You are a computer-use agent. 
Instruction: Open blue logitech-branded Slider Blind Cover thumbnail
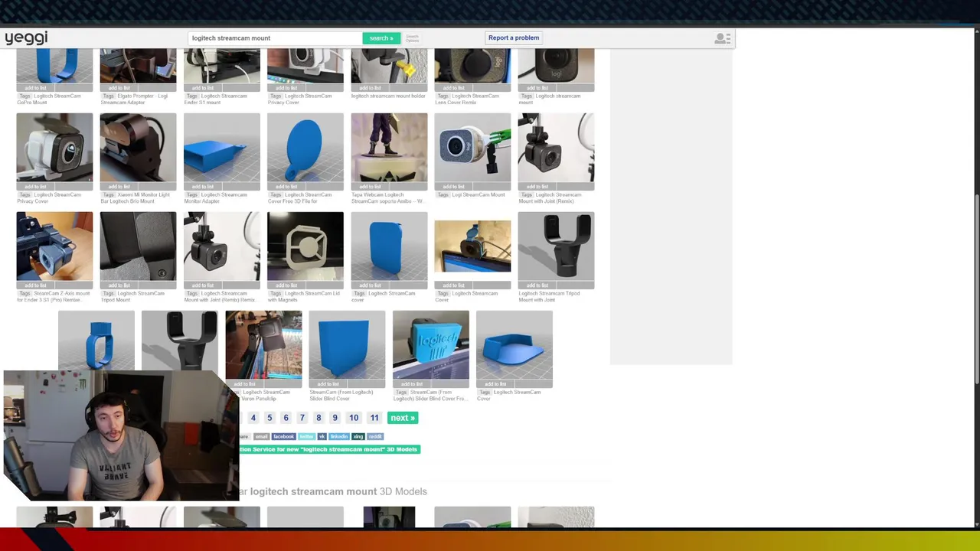pos(431,345)
